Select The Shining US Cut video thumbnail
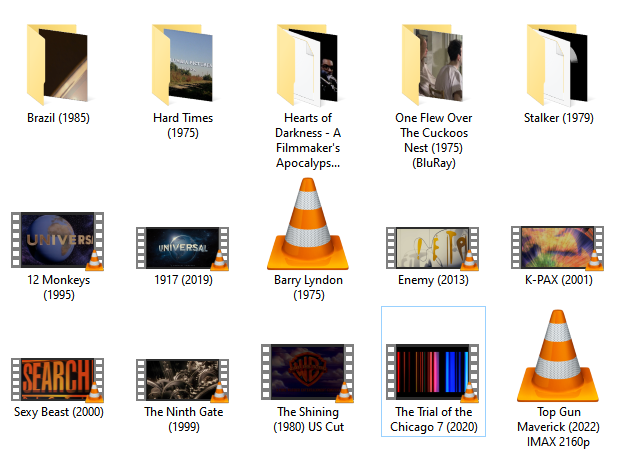628x458 pixels. pos(307,373)
